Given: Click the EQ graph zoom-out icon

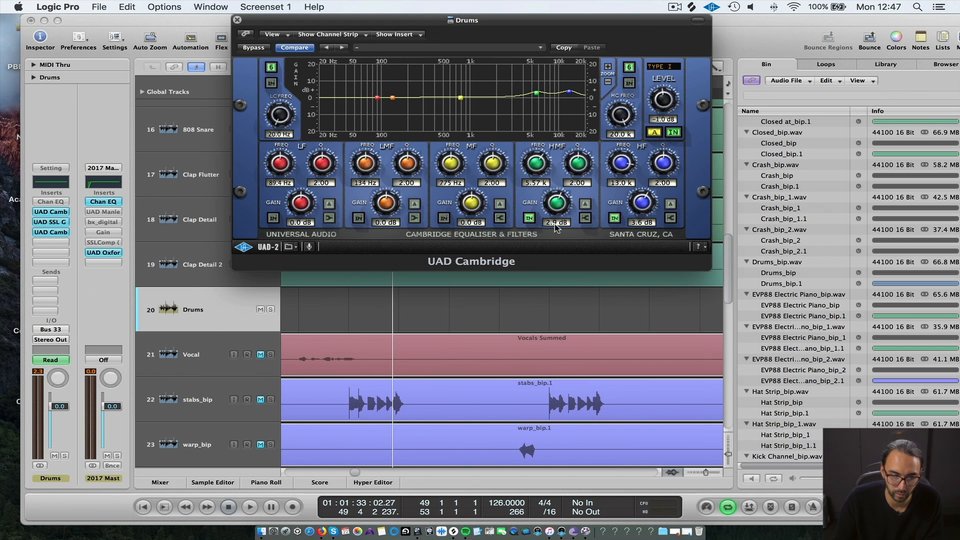Looking at the screenshot, I should [607, 81].
